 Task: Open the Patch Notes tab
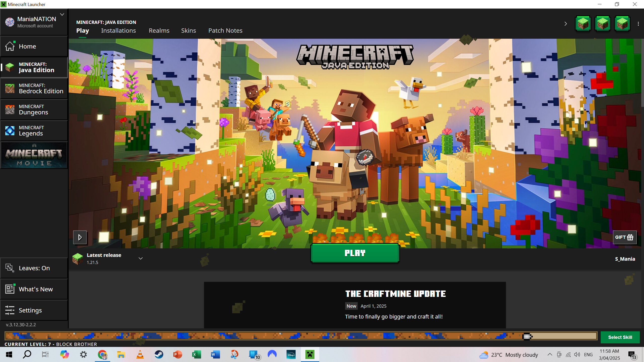(x=225, y=31)
